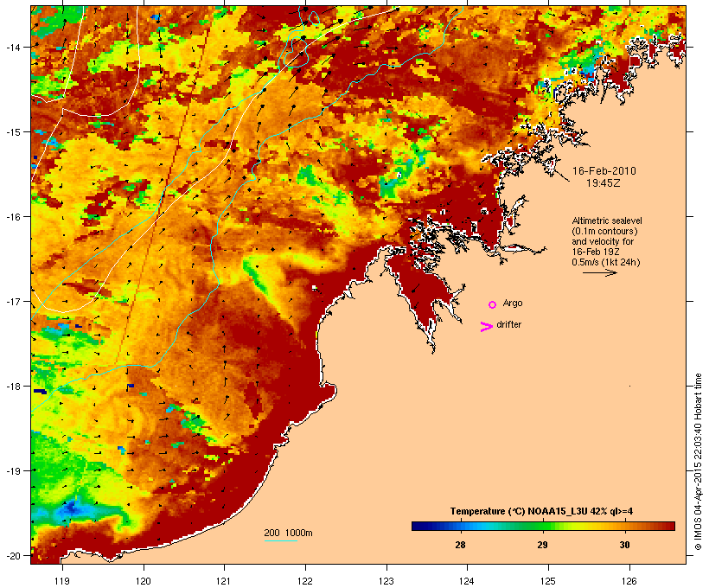Image resolution: width=709 pixels, height=588 pixels.
Task: Click the drifter legend label
Action: (508, 324)
